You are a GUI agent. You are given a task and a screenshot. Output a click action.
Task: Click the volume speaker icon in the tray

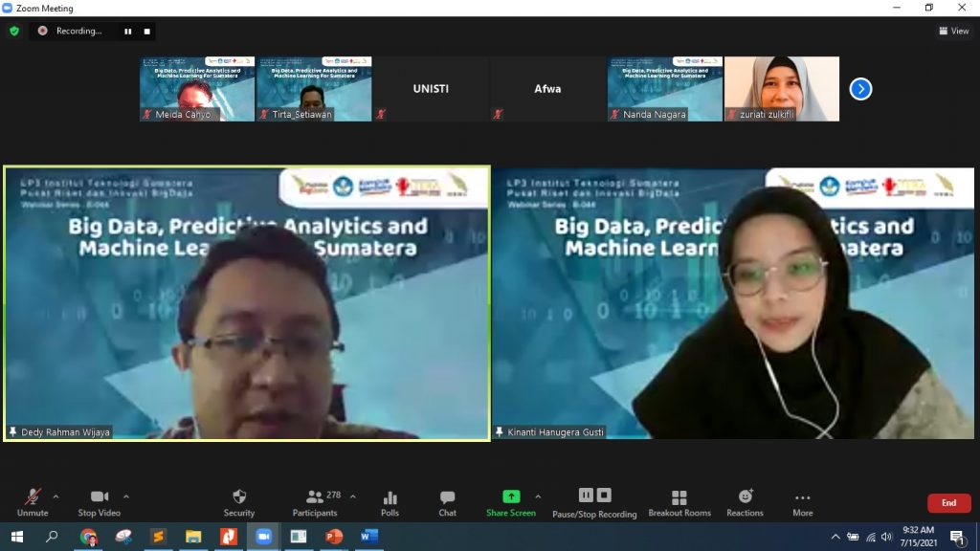coord(886,537)
